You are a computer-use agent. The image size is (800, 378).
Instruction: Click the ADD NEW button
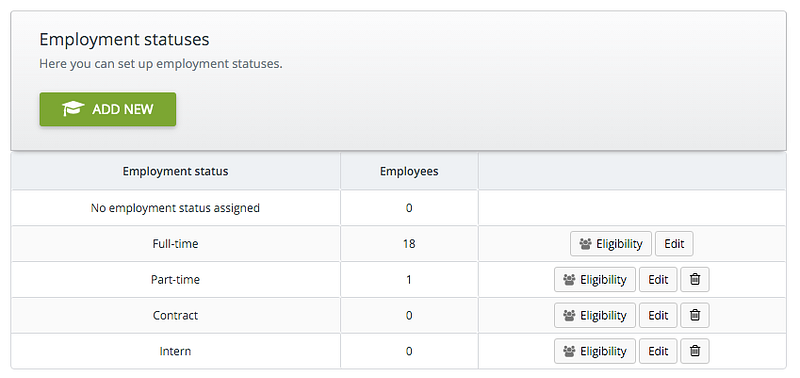[x=108, y=109]
